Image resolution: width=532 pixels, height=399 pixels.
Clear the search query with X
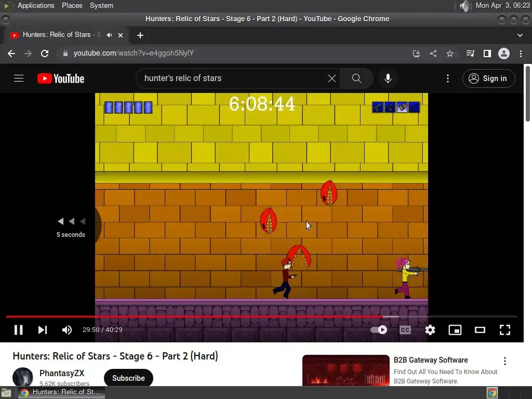332,78
